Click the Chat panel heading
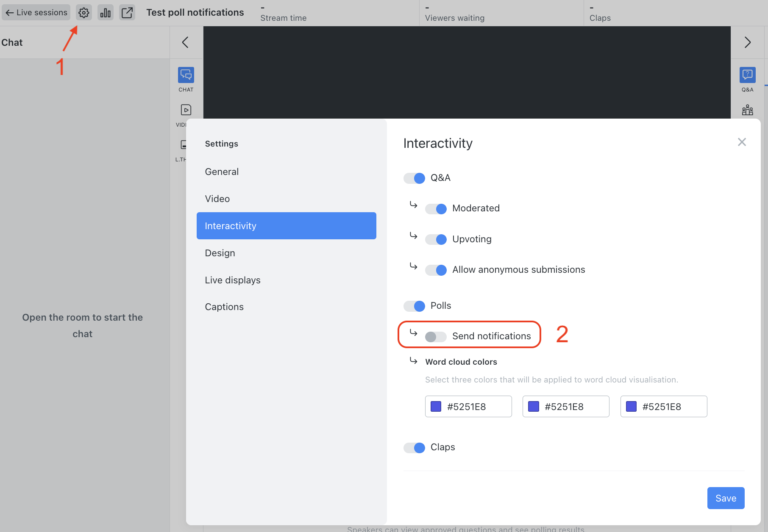This screenshot has width=768, height=532. click(12, 42)
